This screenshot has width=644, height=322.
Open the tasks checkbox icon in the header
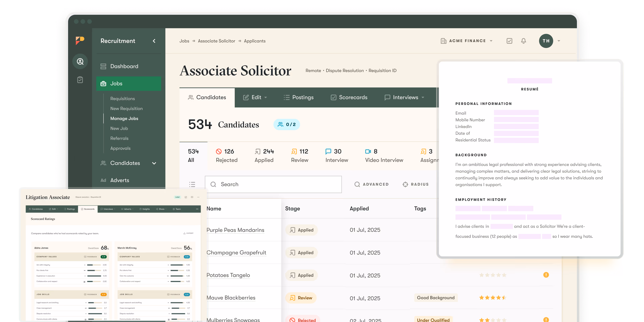509,41
